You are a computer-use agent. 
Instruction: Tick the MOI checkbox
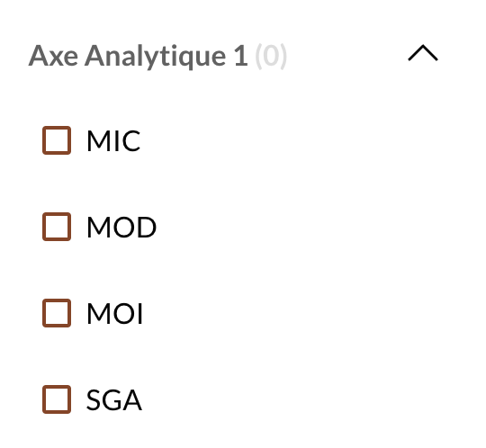point(57,313)
